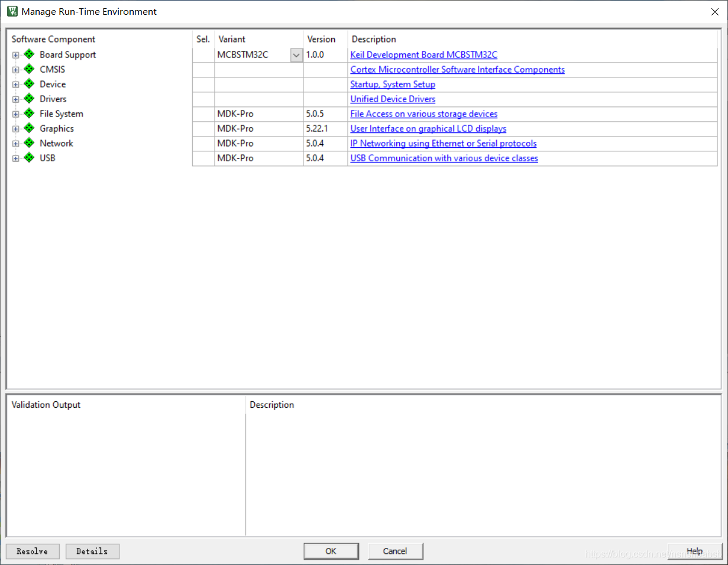Expand the Graphics tree node
This screenshot has height=565, width=728.
tap(16, 129)
